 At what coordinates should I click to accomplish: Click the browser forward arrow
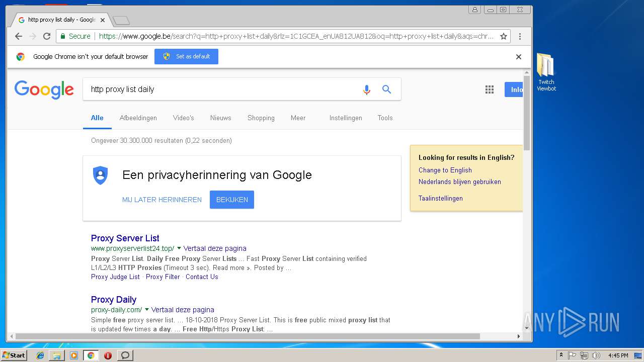pos(33,36)
